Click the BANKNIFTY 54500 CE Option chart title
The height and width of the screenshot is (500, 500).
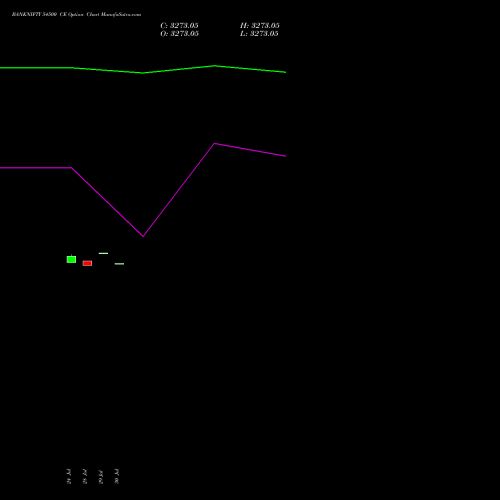(x=76, y=15)
